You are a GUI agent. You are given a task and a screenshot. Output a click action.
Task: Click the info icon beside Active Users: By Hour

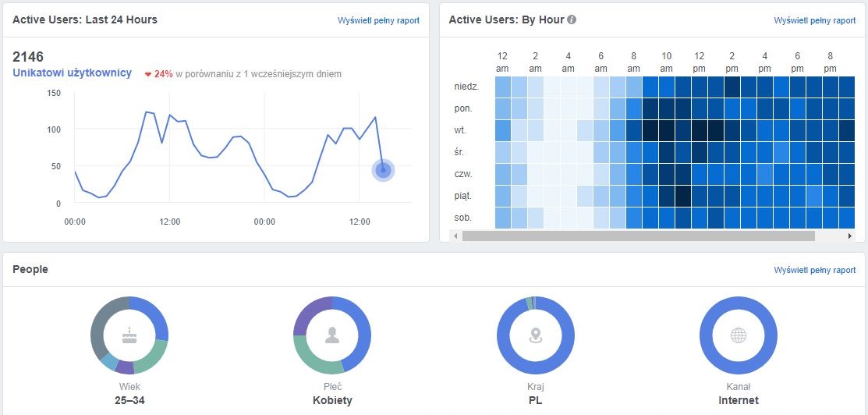(x=572, y=20)
